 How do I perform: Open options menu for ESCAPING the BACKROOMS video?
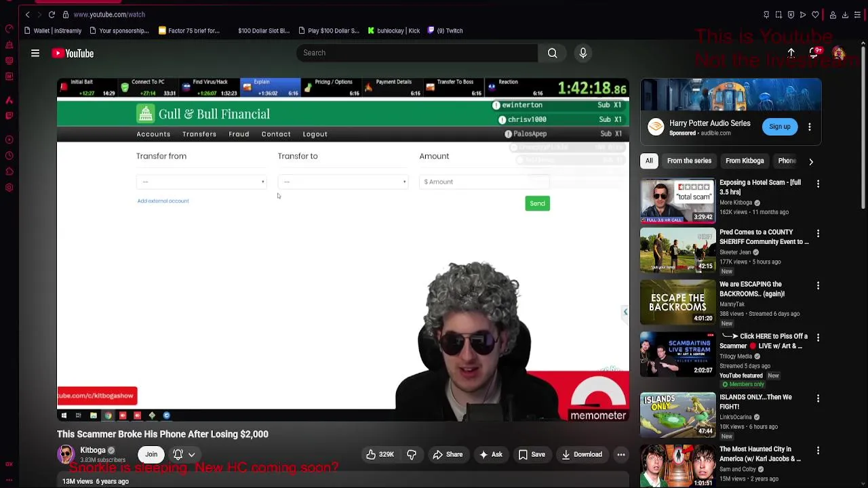click(818, 285)
